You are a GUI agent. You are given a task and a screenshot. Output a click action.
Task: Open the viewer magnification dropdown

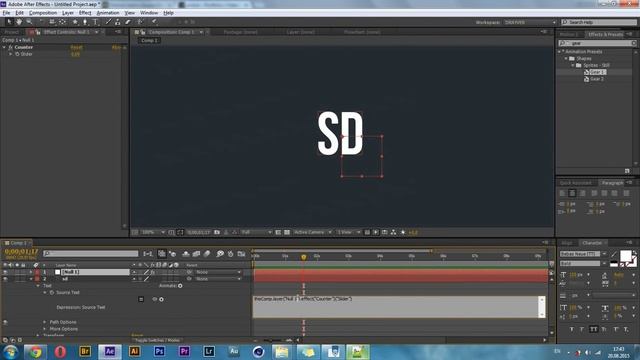pos(153,232)
